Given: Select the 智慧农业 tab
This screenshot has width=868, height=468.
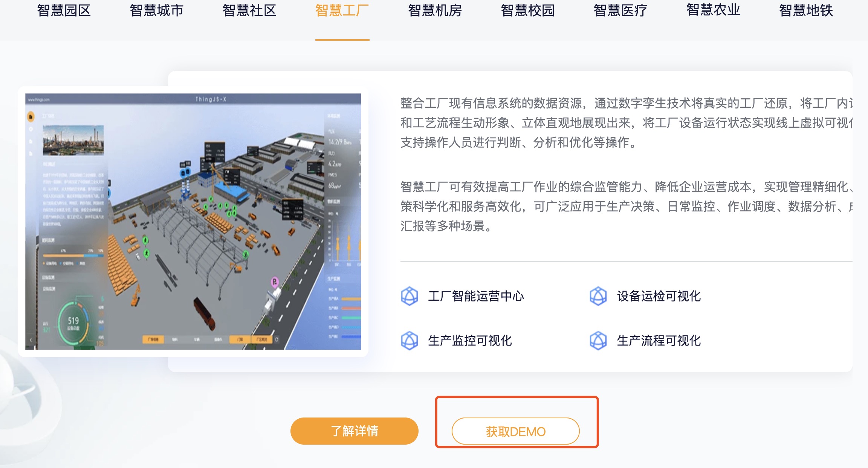Looking at the screenshot, I should click(x=713, y=11).
